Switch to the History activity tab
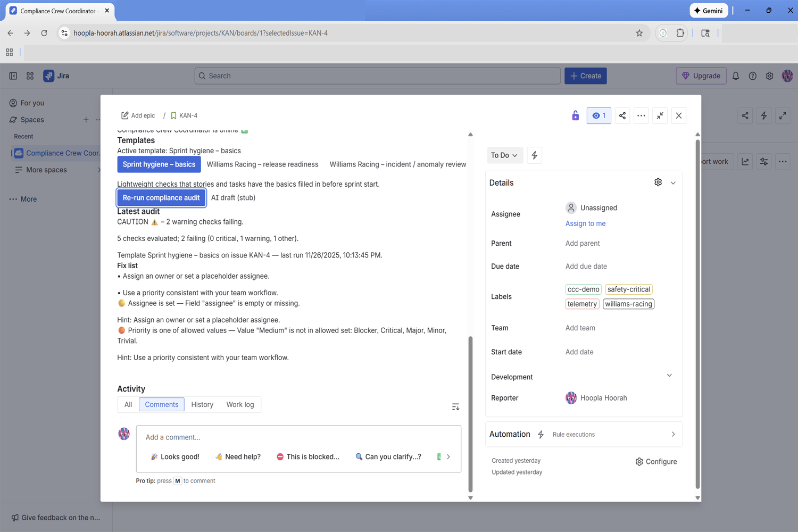The width and height of the screenshot is (798, 532). (202, 404)
